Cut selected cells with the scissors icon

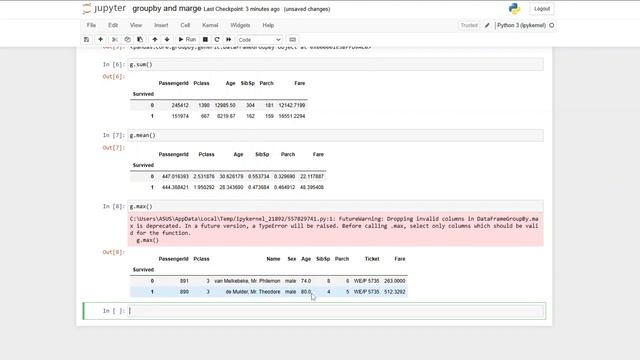click(x=115, y=40)
